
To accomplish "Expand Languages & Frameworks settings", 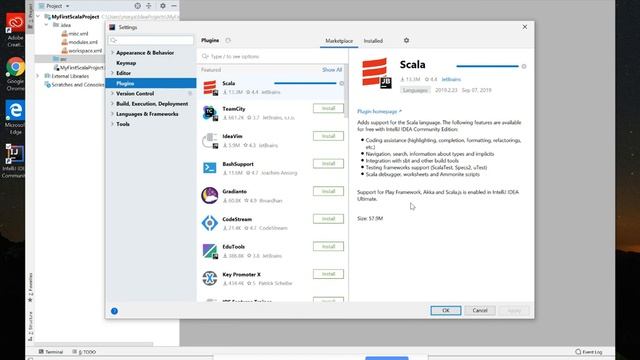I will point(113,114).
